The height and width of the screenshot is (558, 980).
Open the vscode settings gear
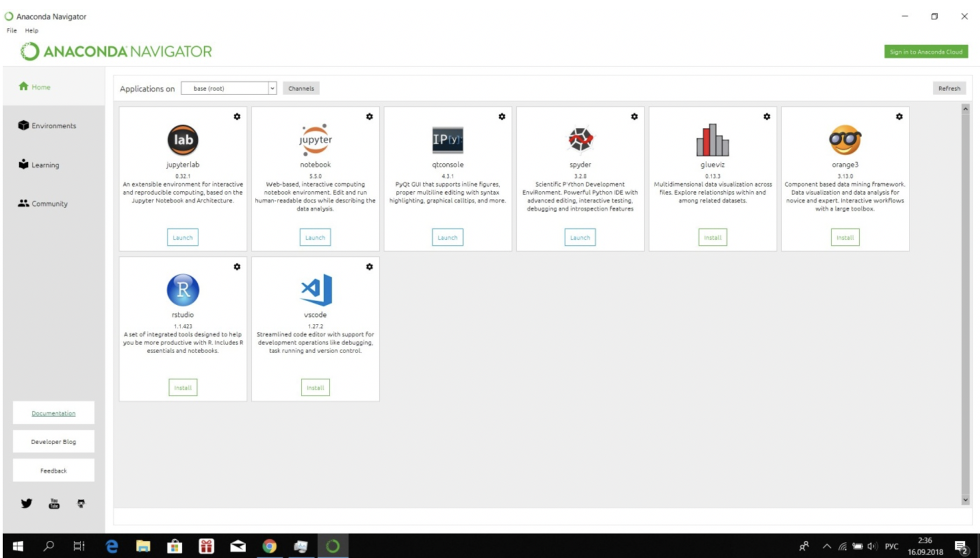(369, 267)
